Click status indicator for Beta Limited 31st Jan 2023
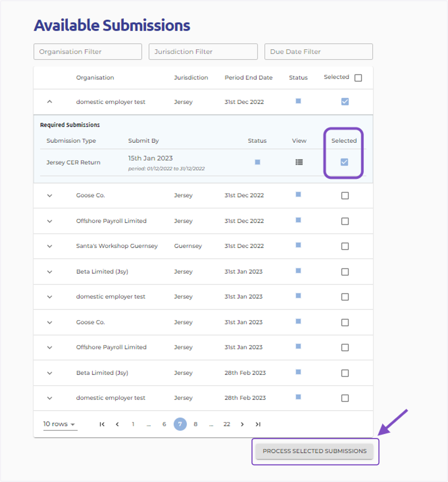 pyautogui.click(x=298, y=271)
